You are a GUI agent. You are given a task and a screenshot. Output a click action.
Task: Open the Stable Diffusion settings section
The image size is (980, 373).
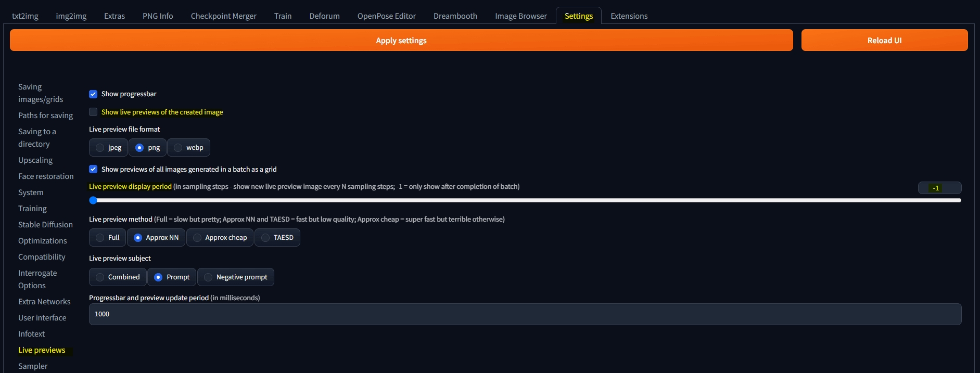click(x=45, y=225)
